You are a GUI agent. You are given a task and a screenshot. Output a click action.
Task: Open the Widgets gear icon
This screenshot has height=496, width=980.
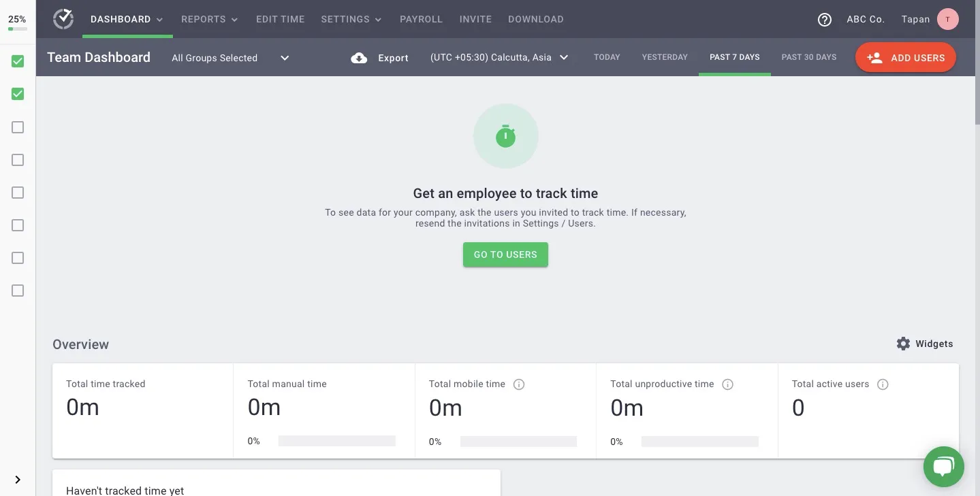click(903, 344)
